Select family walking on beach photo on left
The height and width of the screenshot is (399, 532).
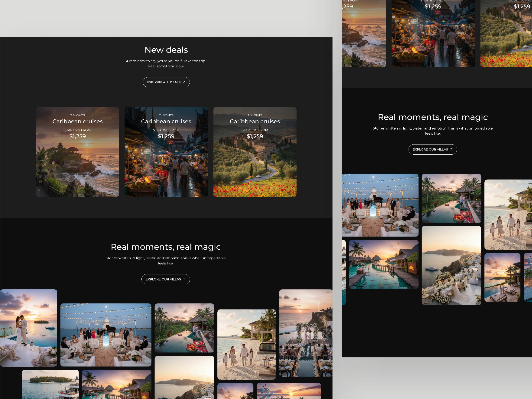coord(246,344)
